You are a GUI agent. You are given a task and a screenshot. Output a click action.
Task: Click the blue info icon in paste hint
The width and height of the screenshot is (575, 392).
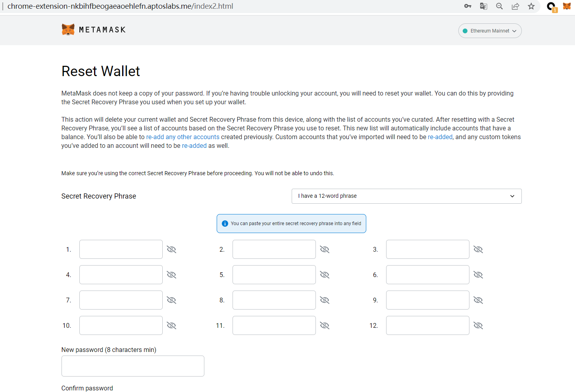point(225,224)
